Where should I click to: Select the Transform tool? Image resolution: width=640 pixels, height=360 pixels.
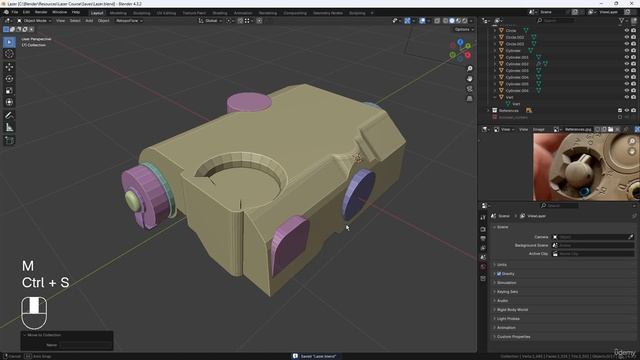(9, 102)
